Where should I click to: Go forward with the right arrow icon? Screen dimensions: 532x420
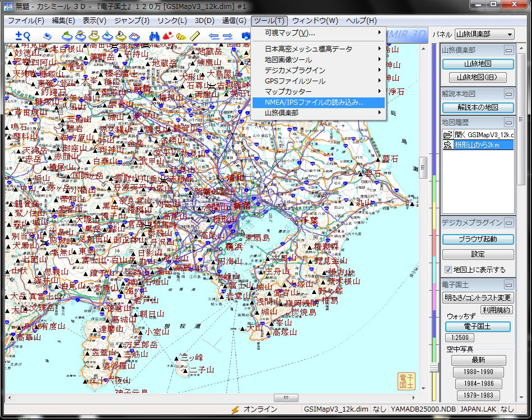[x=228, y=36]
